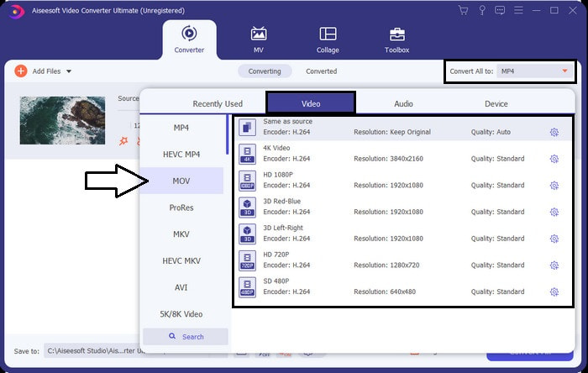Select the 4K Video preset title
Viewport: 588px width, 373px height.
tap(276, 148)
